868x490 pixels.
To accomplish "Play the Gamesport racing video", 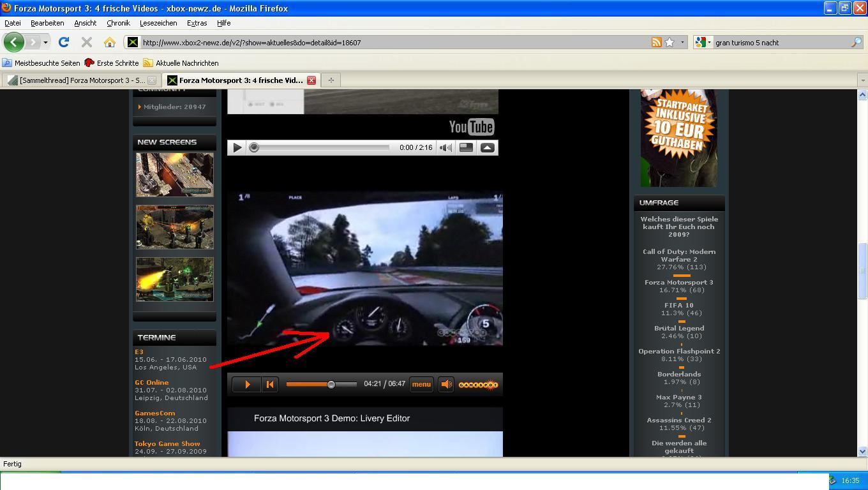I will coord(247,384).
